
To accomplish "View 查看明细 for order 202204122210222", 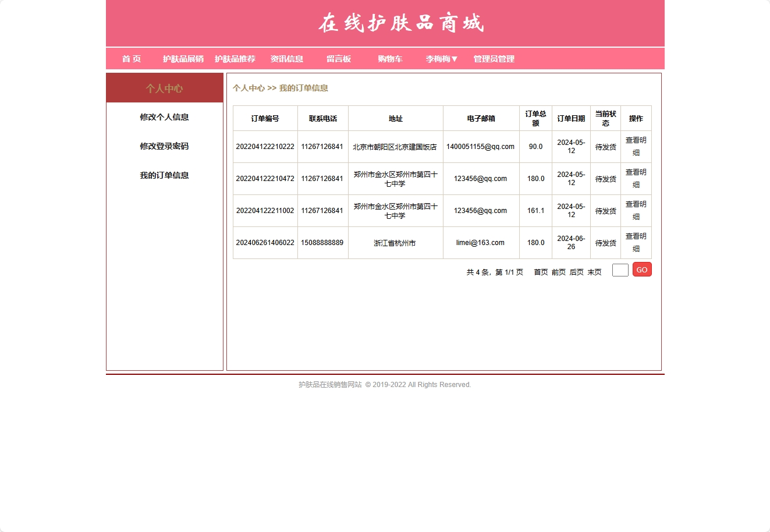I will [x=636, y=147].
